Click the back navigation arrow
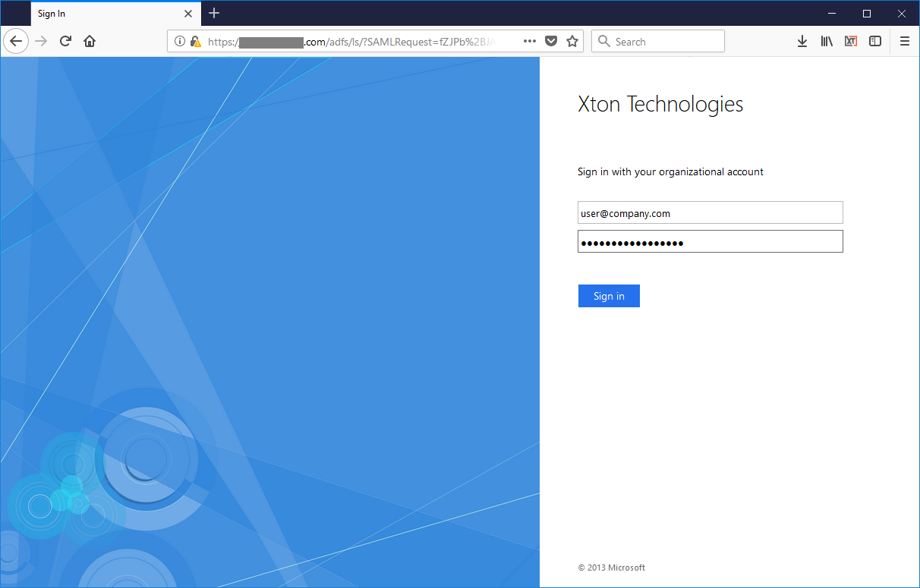920x588 pixels. click(16, 41)
